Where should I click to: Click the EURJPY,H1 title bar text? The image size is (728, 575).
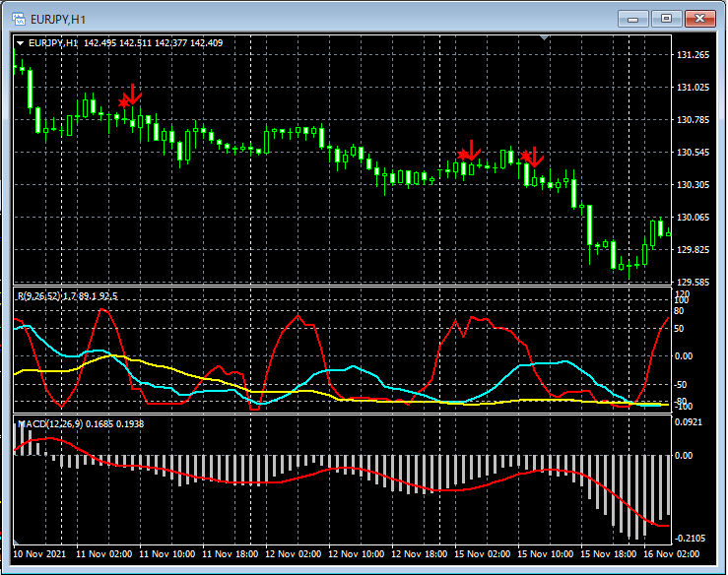(x=60, y=18)
